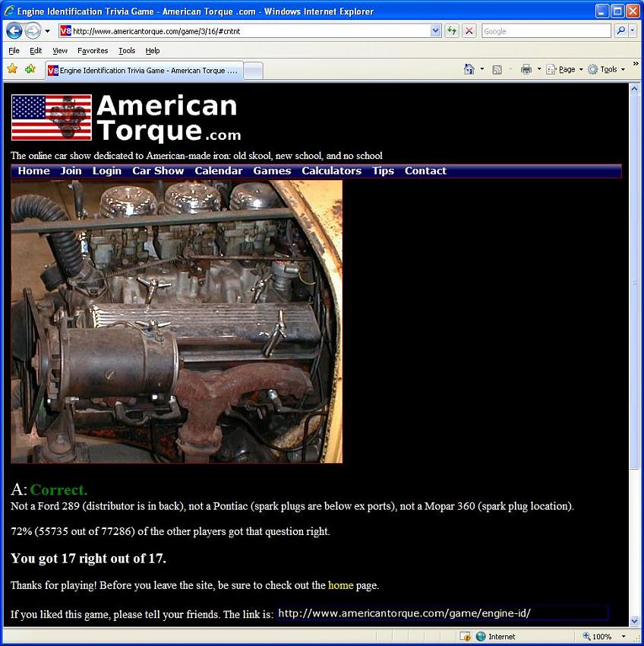Click 'You got 17 right out of 17.' text
Screen dimensions: 644x646
[89, 559]
